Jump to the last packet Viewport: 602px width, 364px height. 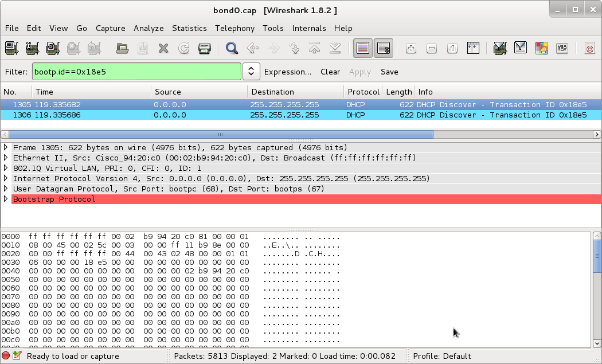click(x=335, y=48)
